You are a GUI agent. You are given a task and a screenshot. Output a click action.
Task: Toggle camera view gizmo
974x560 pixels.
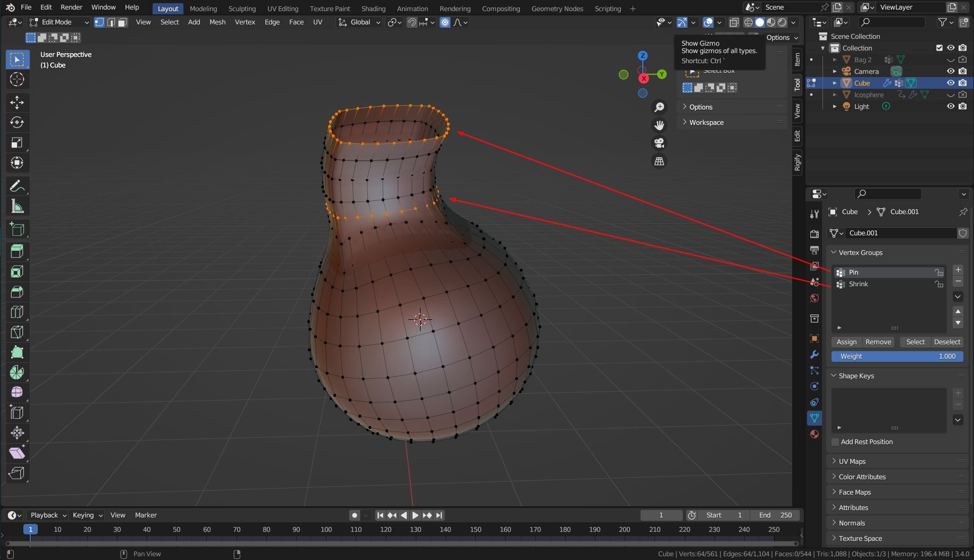coord(659,143)
